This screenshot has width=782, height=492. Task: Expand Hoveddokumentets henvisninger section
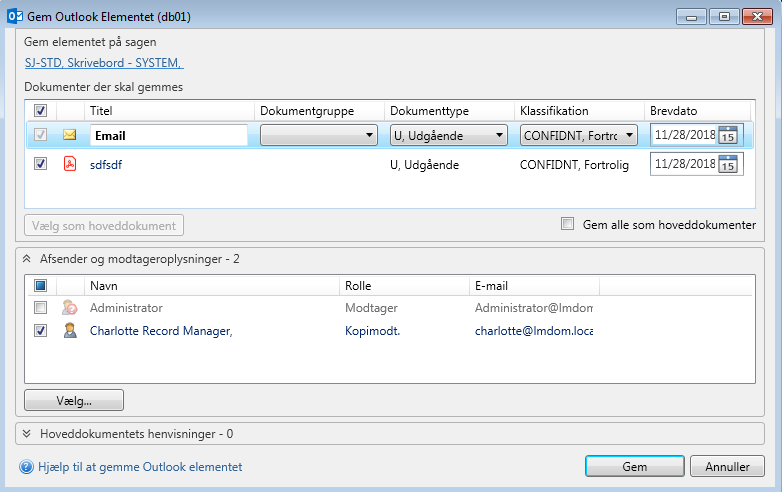tap(28, 434)
